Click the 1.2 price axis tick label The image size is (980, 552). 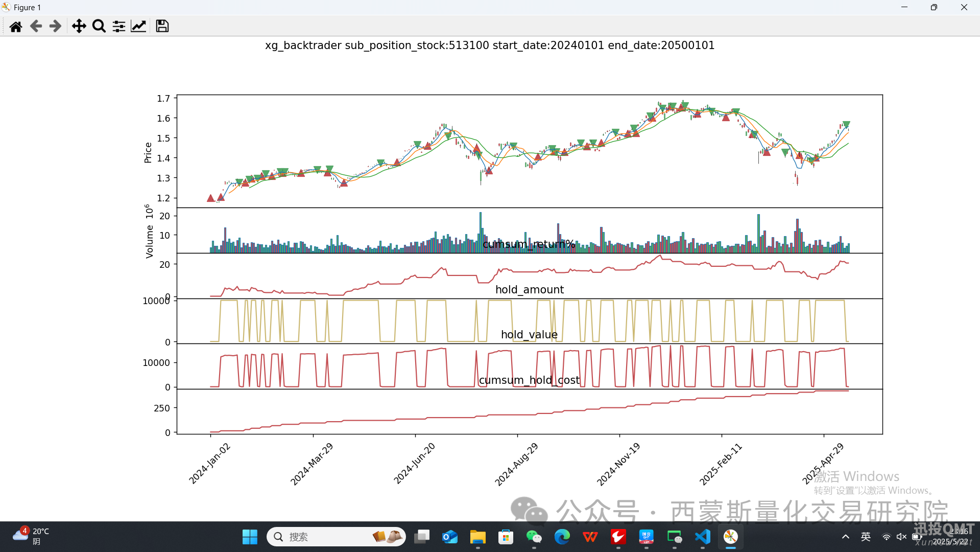(163, 198)
